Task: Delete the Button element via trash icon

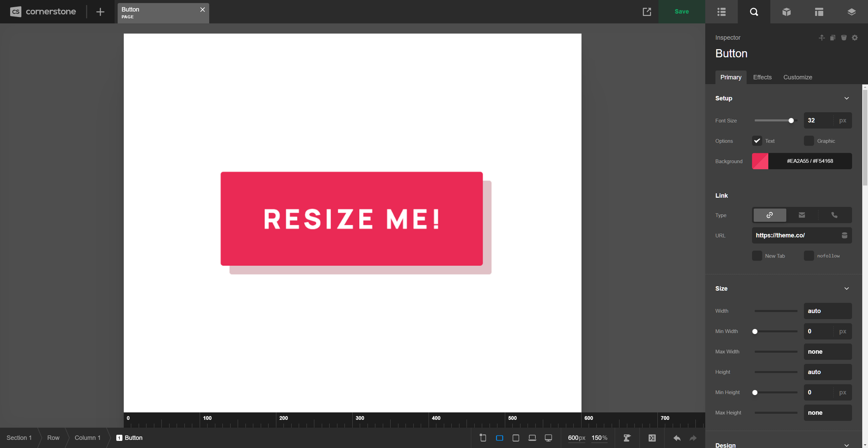Action: [x=844, y=38]
